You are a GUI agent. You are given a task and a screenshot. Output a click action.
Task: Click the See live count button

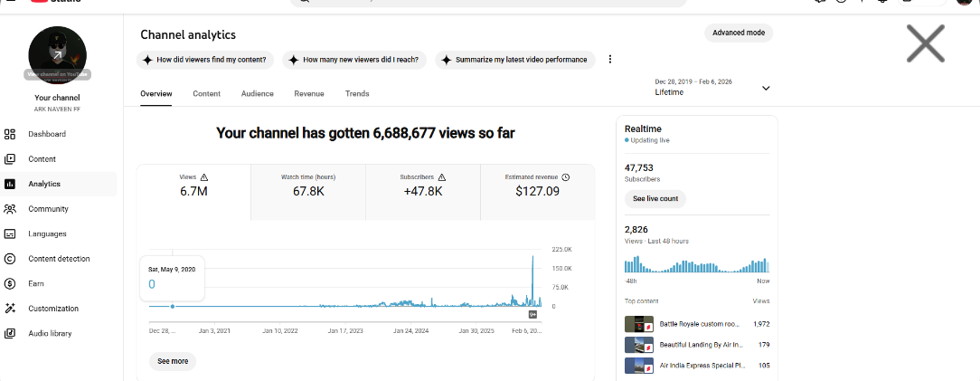coord(655,198)
